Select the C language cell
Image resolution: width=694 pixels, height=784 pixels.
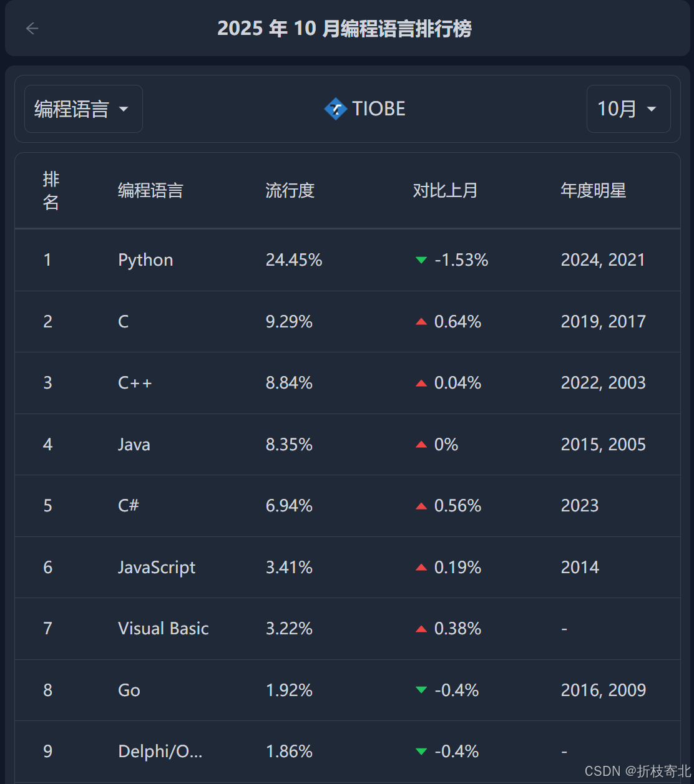pos(124,322)
